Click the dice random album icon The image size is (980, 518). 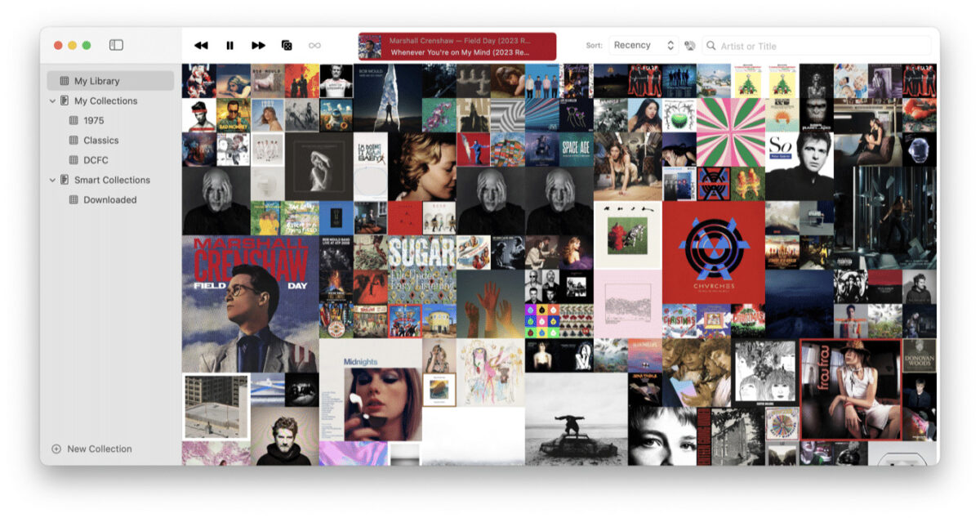(x=287, y=46)
